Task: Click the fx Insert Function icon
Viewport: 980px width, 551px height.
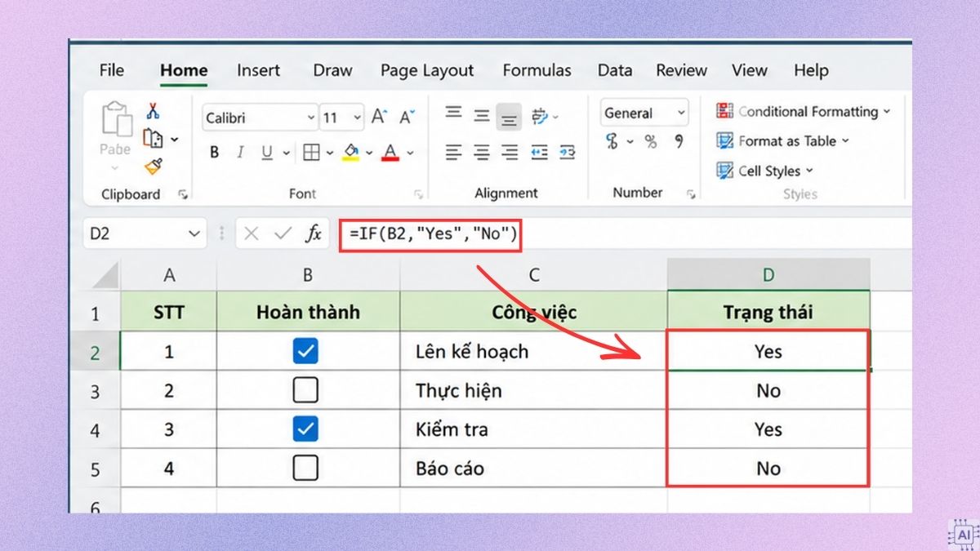Action: pos(314,234)
